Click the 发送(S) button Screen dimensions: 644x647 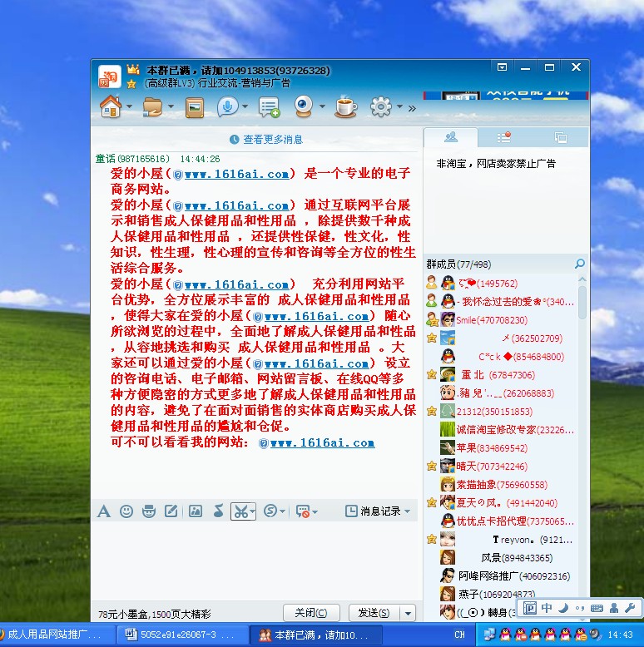pos(374,613)
